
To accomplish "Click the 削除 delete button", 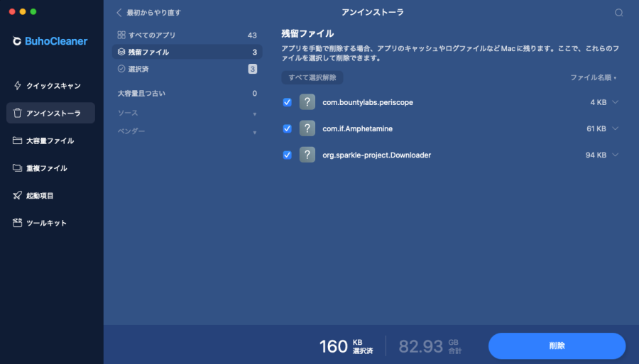I will [557, 346].
